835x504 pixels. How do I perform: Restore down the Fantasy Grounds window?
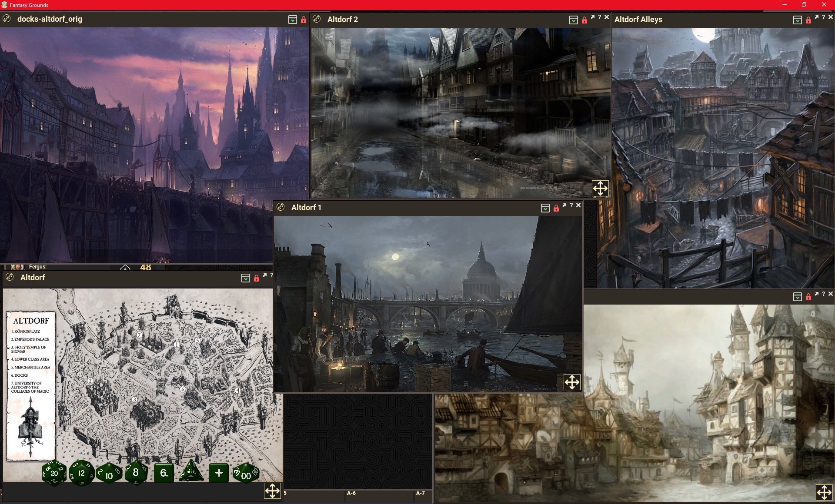coord(804,5)
